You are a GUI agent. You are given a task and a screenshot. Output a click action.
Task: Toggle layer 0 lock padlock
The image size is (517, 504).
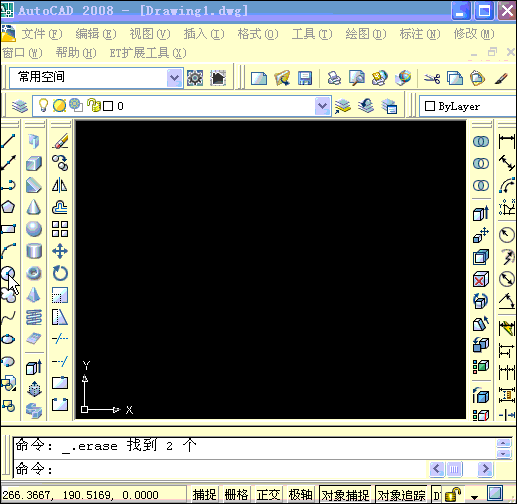point(94,106)
